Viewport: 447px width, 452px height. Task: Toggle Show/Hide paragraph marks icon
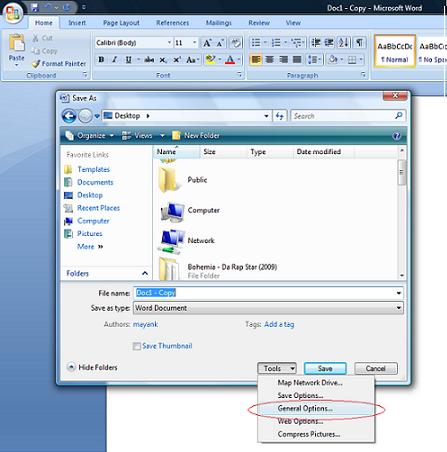[x=359, y=42]
